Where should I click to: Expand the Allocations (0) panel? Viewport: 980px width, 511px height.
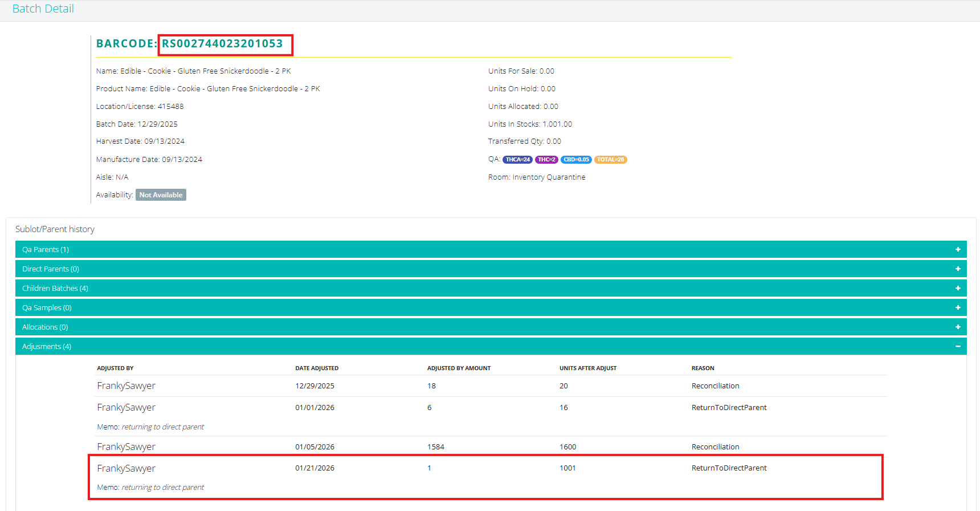(x=45, y=327)
